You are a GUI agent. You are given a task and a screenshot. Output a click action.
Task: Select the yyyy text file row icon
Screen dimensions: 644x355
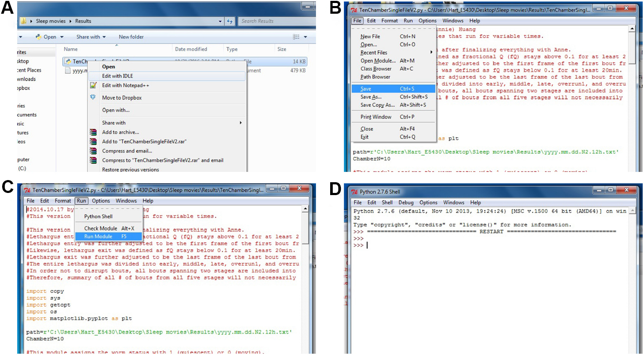click(68, 70)
